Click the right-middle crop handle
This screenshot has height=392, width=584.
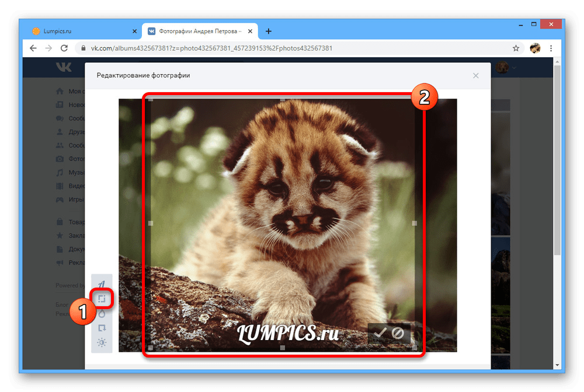[x=414, y=223]
